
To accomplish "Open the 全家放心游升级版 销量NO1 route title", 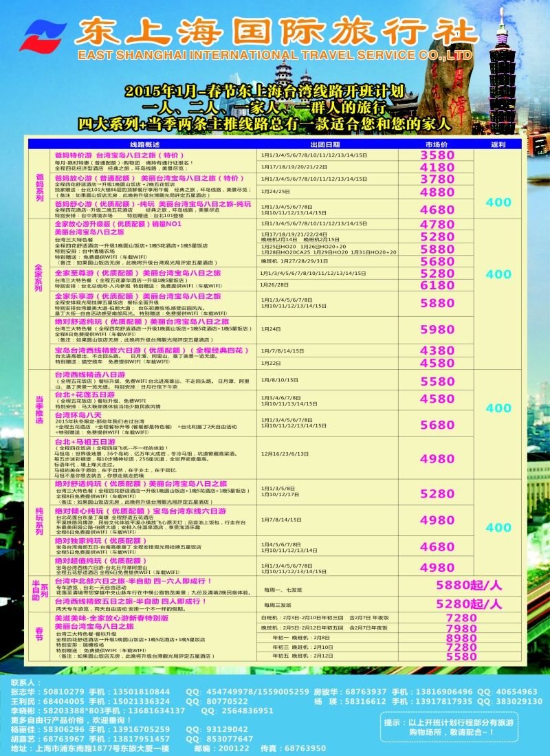I will click(x=118, y=224).
